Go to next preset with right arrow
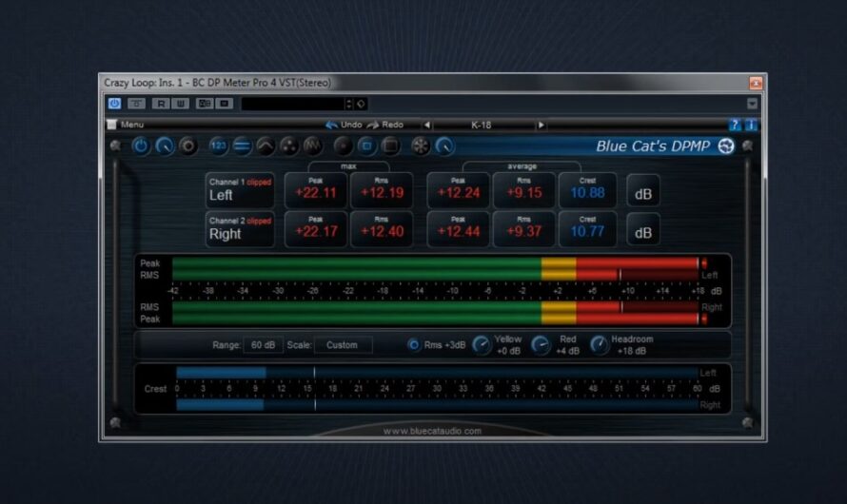The height and width of the screenshot is (504, 847). coord(541,125)
